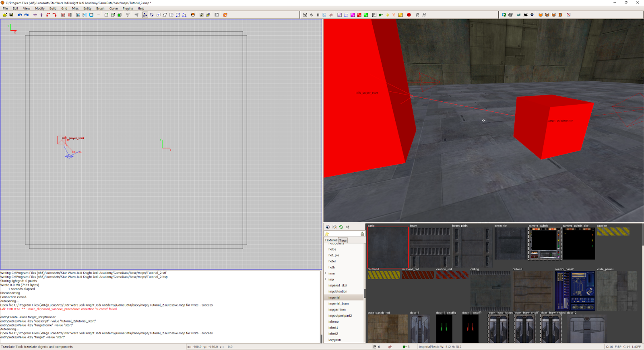Pick the camera_switch texture
644x350 pixels.
click(x=545, y=243)
